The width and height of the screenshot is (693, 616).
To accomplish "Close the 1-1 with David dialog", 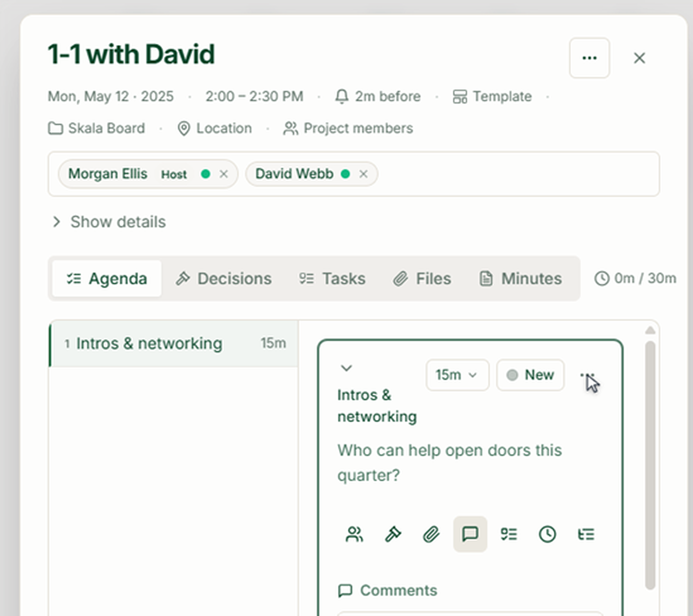I will click(639, 58).
